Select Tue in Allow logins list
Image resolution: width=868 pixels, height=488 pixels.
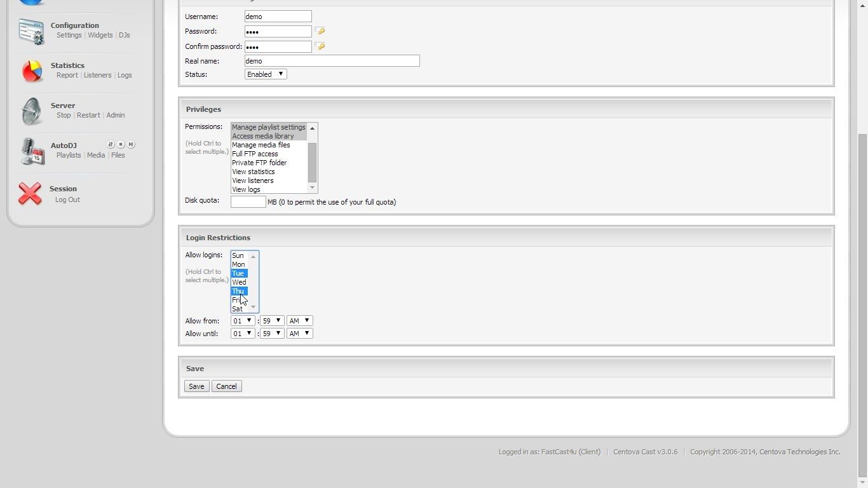238,273
